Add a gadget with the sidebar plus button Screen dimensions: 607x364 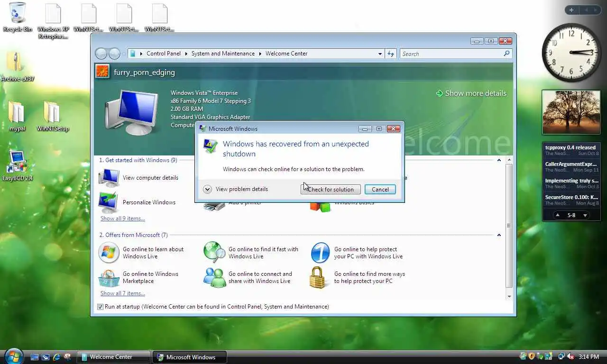tap(571, 10)
